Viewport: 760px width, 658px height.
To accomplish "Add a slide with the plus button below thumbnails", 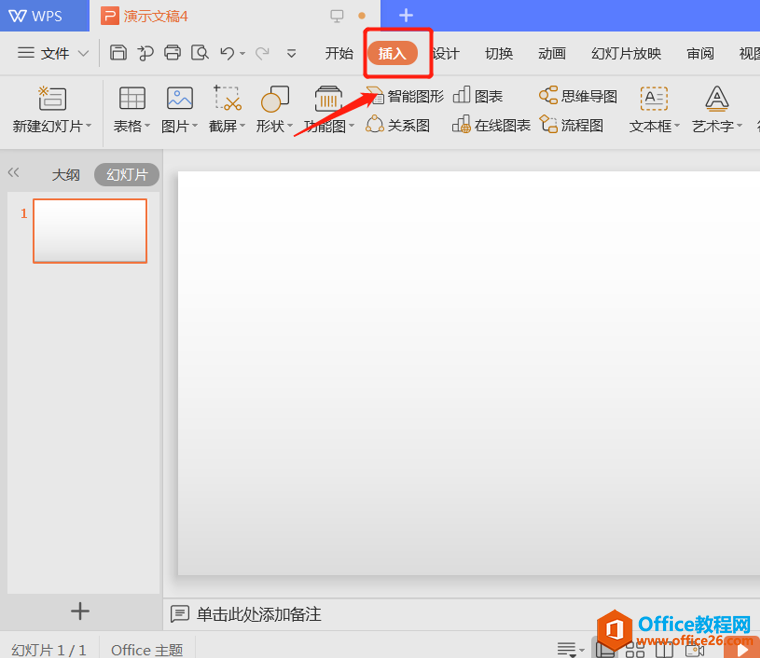I will 80,611.
